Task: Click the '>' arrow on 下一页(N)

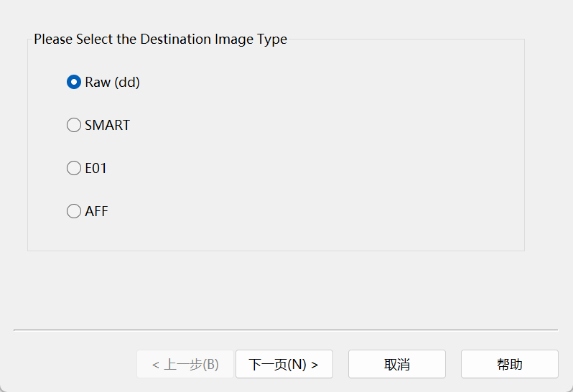Action: (315, 365)
